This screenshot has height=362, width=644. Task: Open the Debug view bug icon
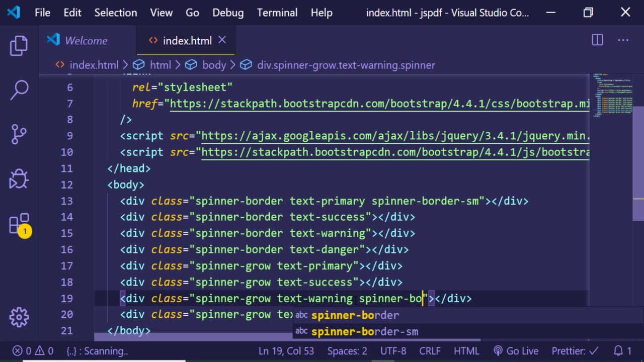pos(19,178)
